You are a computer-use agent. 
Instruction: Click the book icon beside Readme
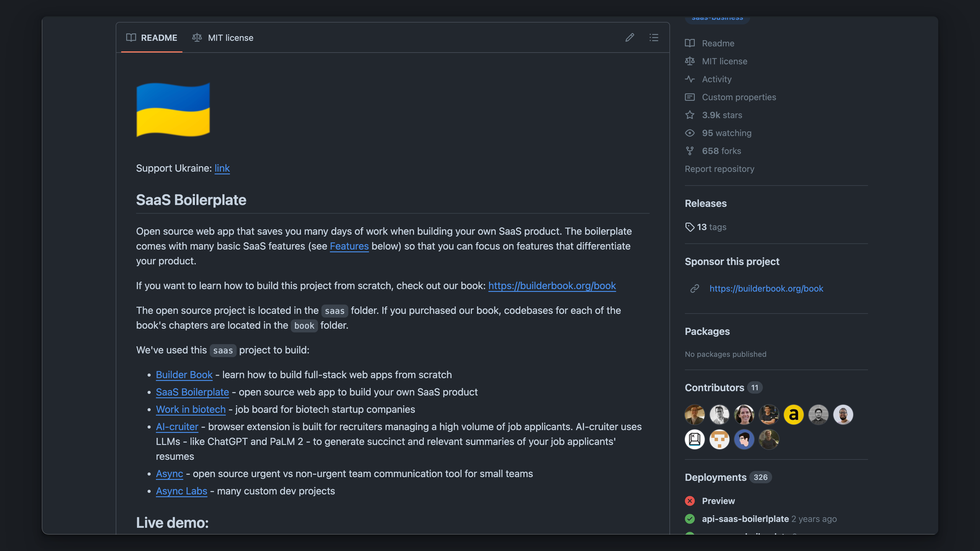tap(690, 43)
